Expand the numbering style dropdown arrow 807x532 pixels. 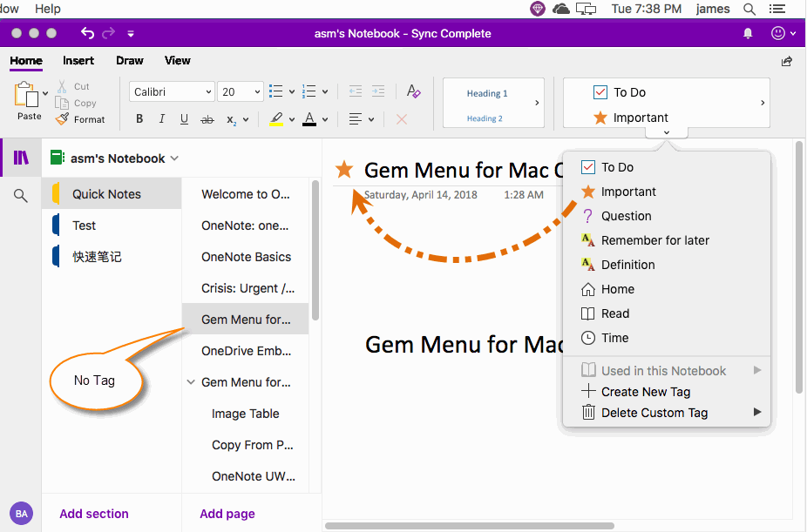tap(325, 92)
